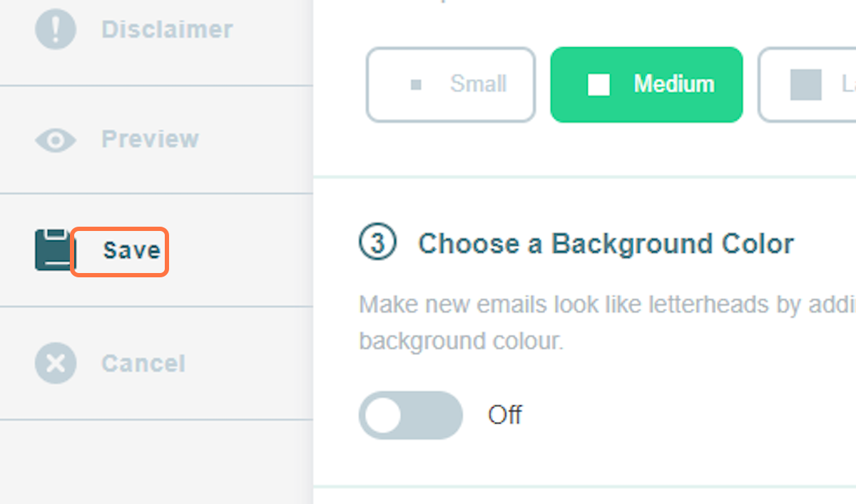
Task: Open the Disclaimer section label
Action: coord(167,29)
